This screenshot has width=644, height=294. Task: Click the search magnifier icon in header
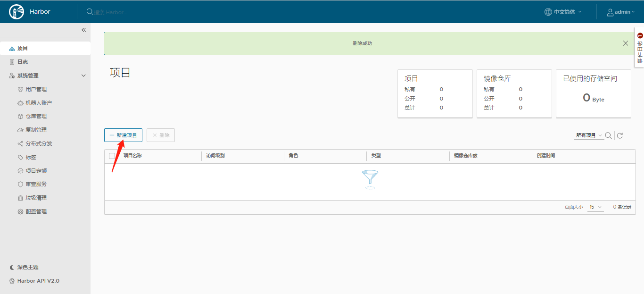tap(90, 12)
